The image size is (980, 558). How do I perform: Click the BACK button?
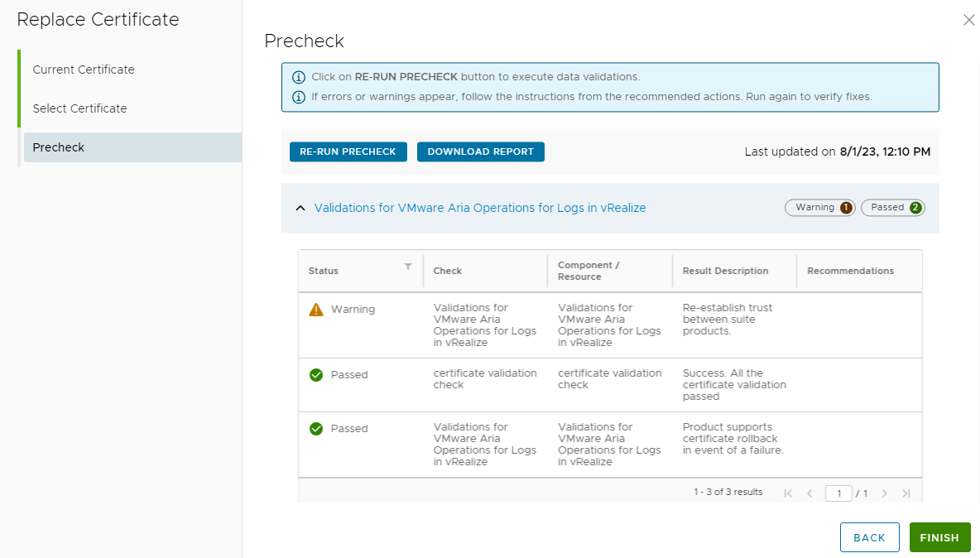(x=869, y=537)
